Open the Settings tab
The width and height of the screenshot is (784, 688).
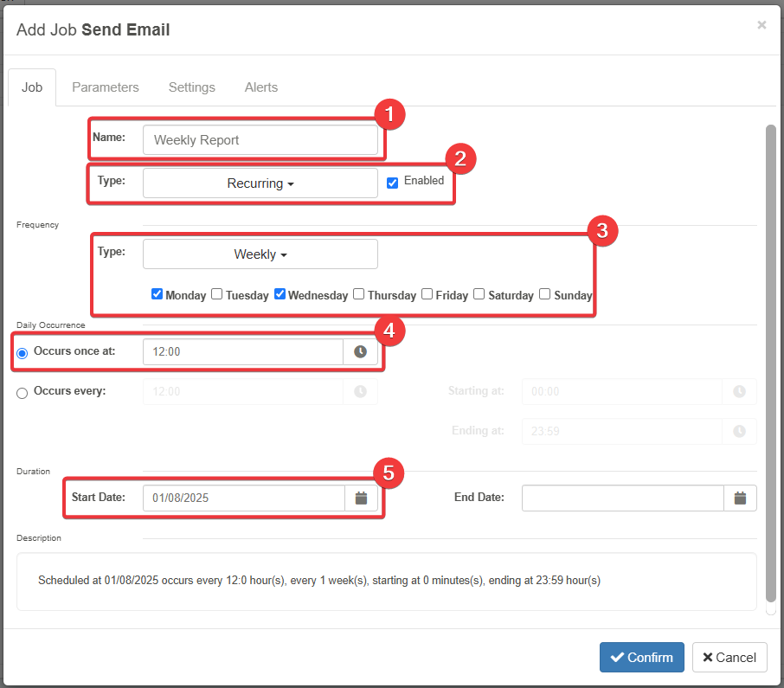point(192,87)
